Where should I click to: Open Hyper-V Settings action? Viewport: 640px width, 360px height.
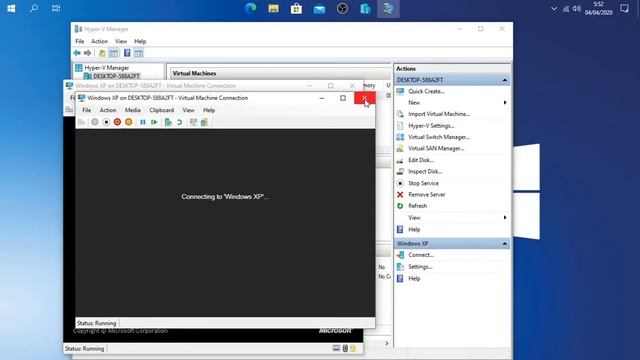coord(431,126)
